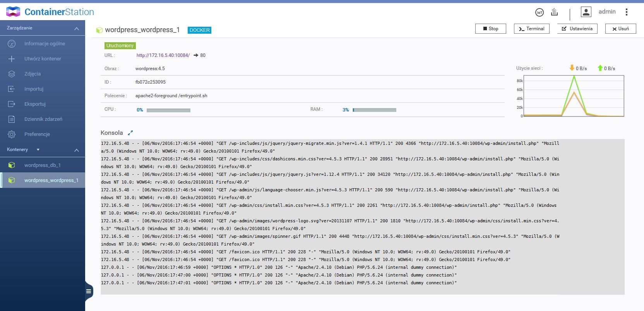The height and width of the screenshot is (311, 644).
Task: Click the Informacje ogólne dashboard icon
Action: [x=12, y=44]
